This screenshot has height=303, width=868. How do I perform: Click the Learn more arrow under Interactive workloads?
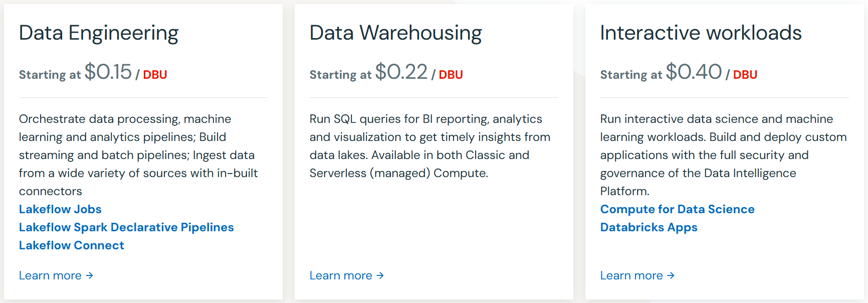point(671,275)
